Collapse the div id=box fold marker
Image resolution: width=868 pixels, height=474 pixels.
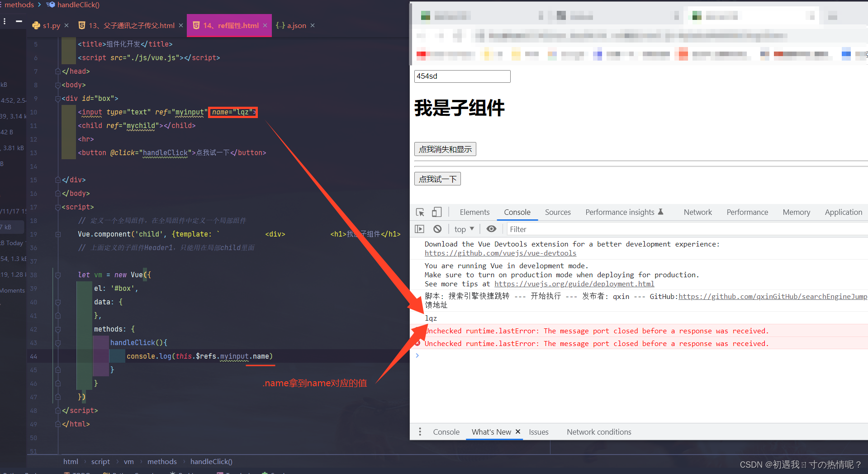coord(58,98)
